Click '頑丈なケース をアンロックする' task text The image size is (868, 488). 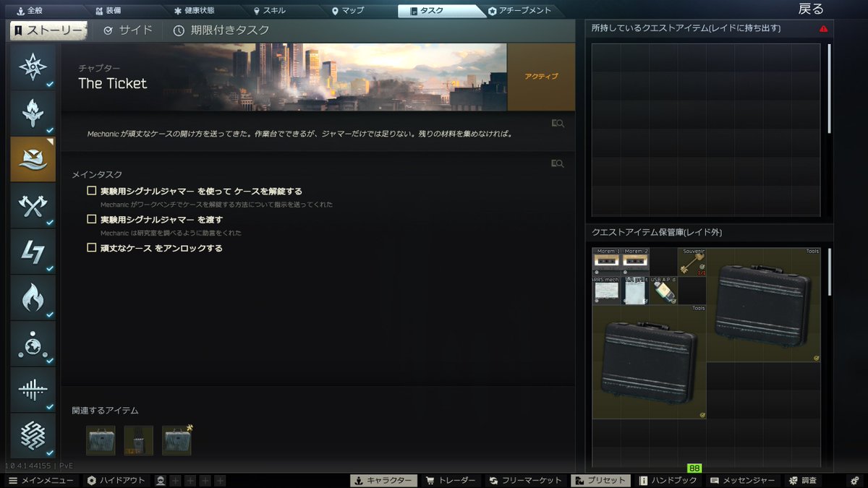(x=161, y=248)
